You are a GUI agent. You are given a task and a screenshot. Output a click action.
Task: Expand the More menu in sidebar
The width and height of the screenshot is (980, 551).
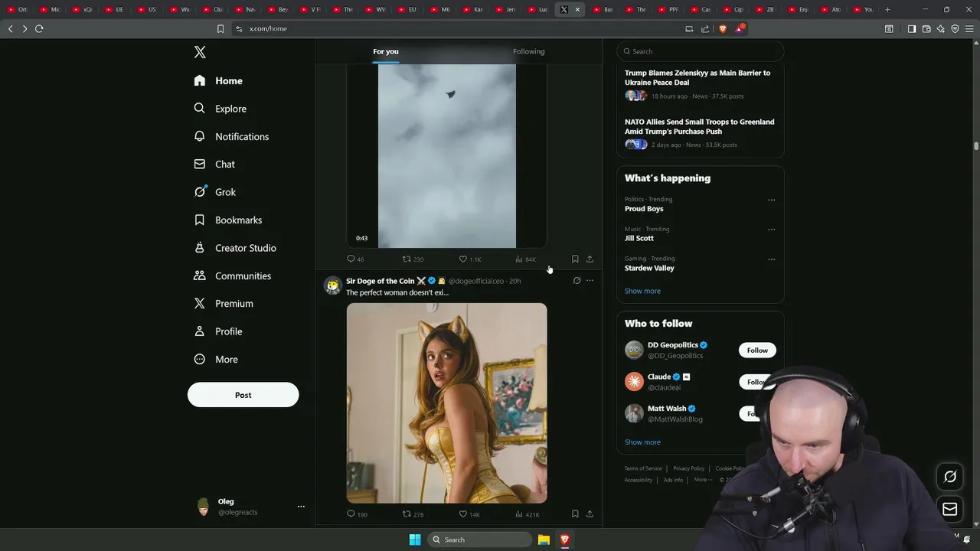point(216,359)
